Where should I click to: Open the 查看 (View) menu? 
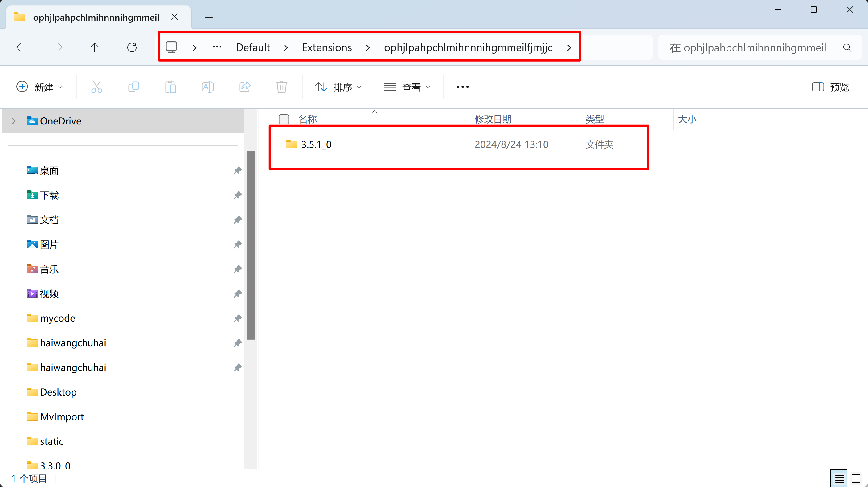click(x=407, y=87)
